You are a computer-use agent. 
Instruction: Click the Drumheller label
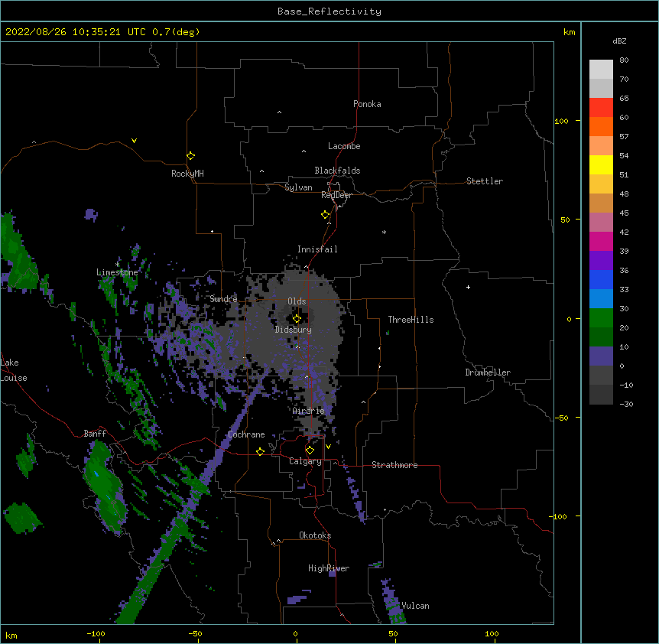(x=488, y=372)
